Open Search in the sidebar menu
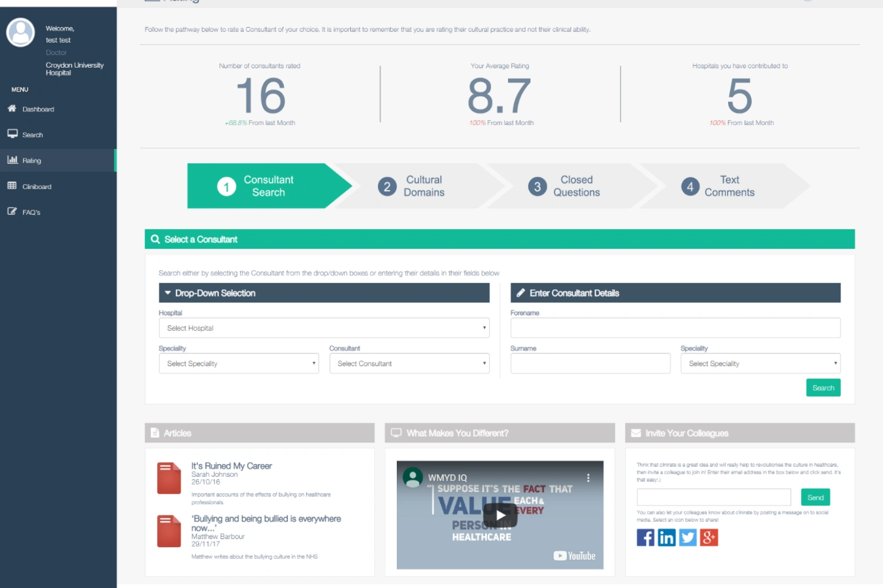Screen dimensions: 883x588 coord(58,135)
